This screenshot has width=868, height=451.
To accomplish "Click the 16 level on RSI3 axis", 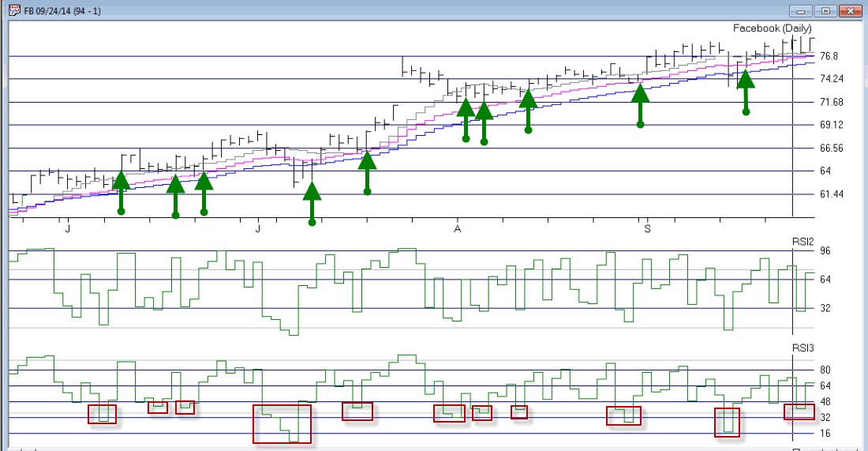I will [825, 434].
